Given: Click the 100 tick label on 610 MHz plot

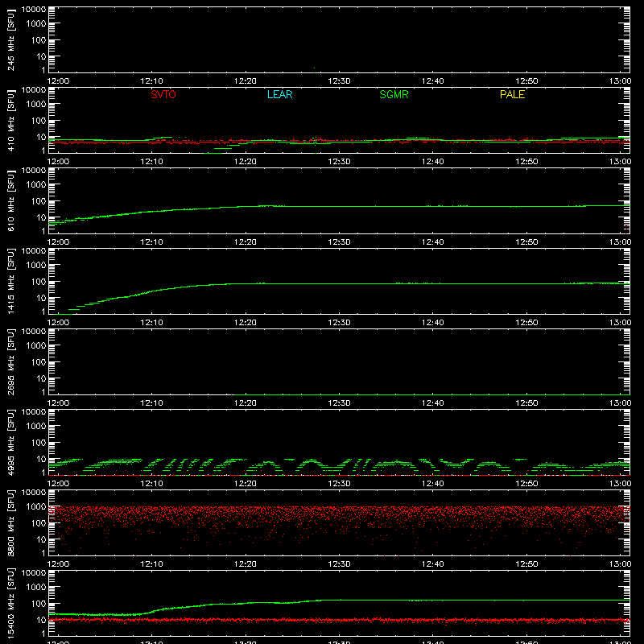Looking at the screenshot, I should pyautogui.click(x=39, y=201).
